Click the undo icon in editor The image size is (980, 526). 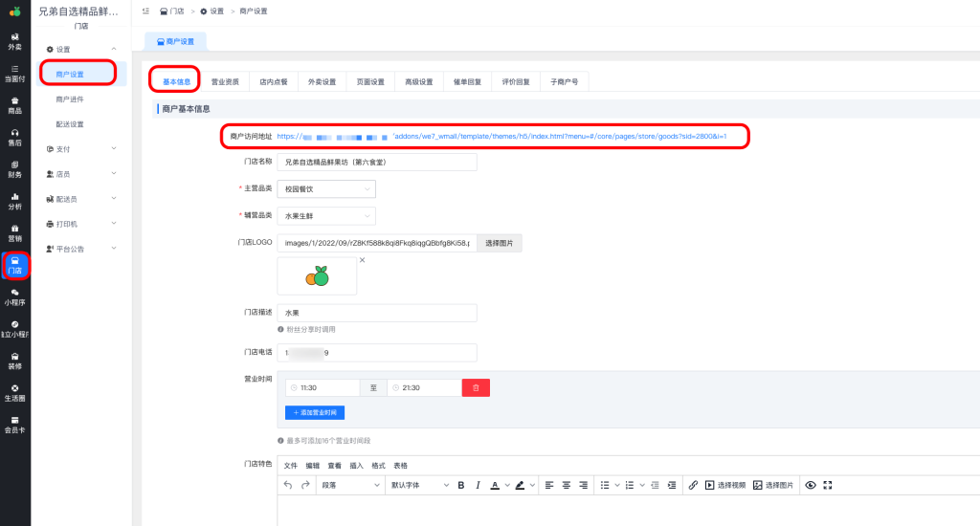tap(289, 486)
